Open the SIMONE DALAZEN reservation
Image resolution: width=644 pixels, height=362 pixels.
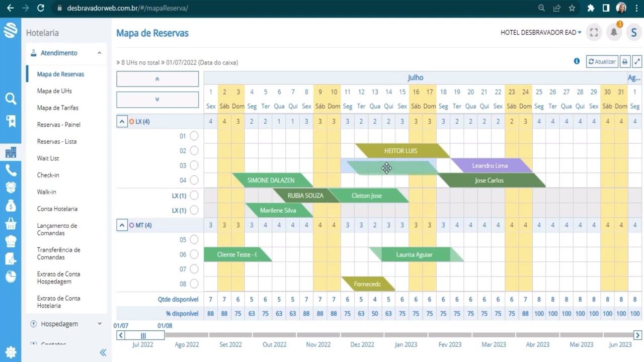(272, 180)
